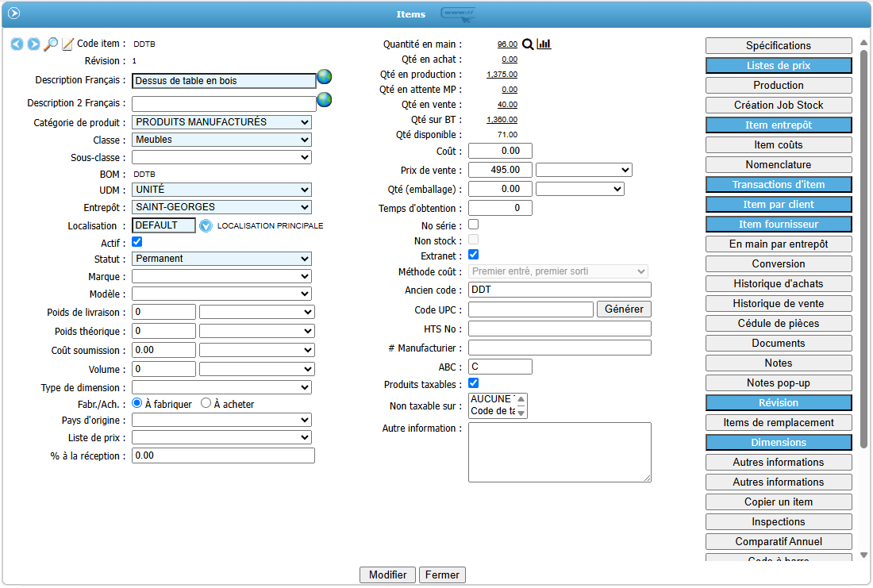
Task: Open the Marque dropdown
Action: (x=221, y=276)
